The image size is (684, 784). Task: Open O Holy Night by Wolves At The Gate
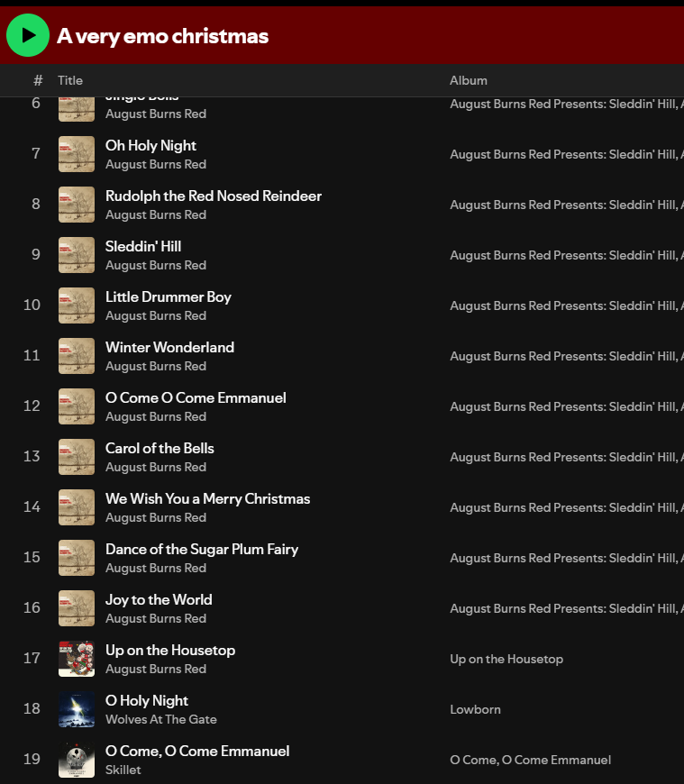[x=147, y=701]
